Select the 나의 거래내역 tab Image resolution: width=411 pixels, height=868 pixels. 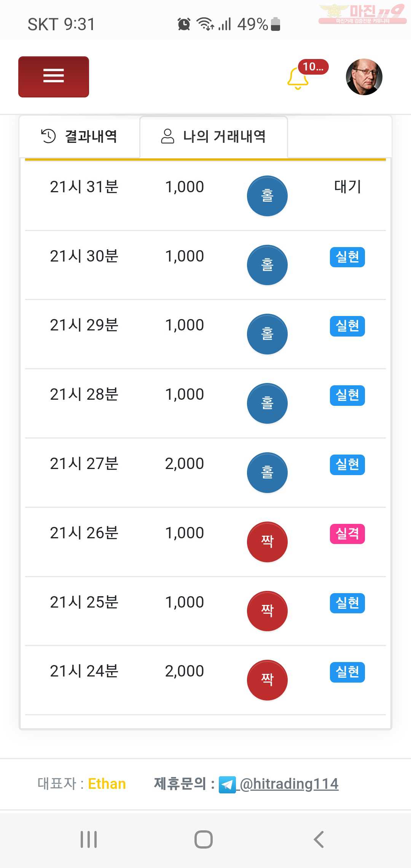[213, 136]
